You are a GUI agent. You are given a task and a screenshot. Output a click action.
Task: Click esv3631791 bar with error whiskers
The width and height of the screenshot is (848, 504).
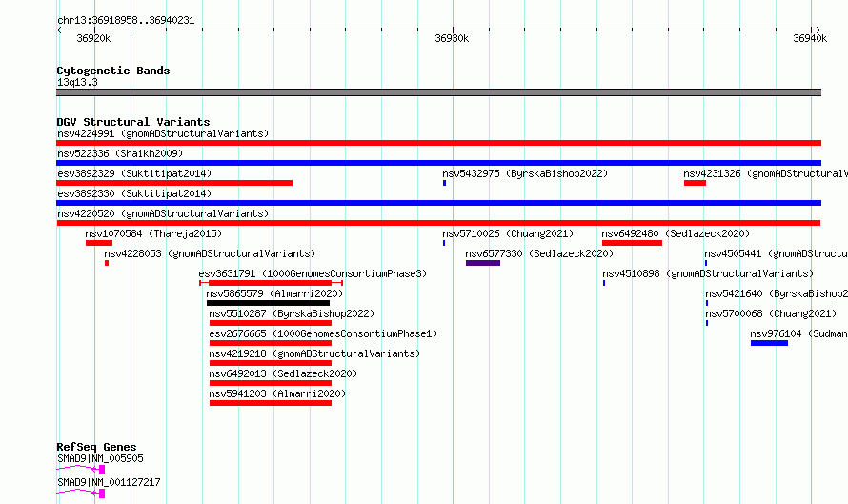[271, 283]
